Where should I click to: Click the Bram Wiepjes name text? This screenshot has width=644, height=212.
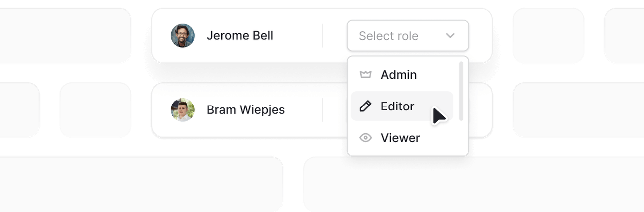pos(246,110)
